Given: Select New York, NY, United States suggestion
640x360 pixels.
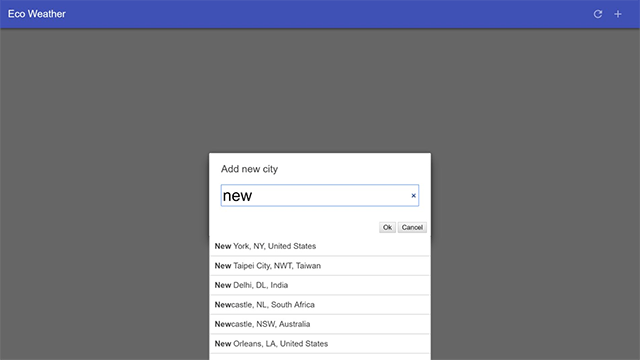Looking at the screenshot, I should 320,246.
